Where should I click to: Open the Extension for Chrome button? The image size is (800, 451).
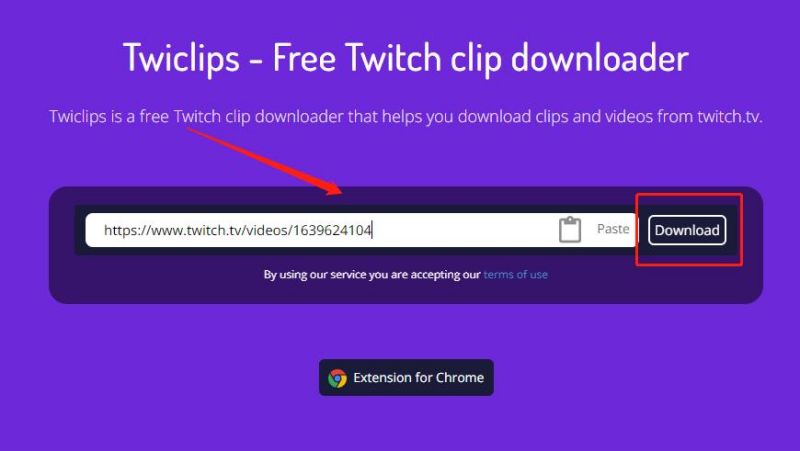coord(406,378)
